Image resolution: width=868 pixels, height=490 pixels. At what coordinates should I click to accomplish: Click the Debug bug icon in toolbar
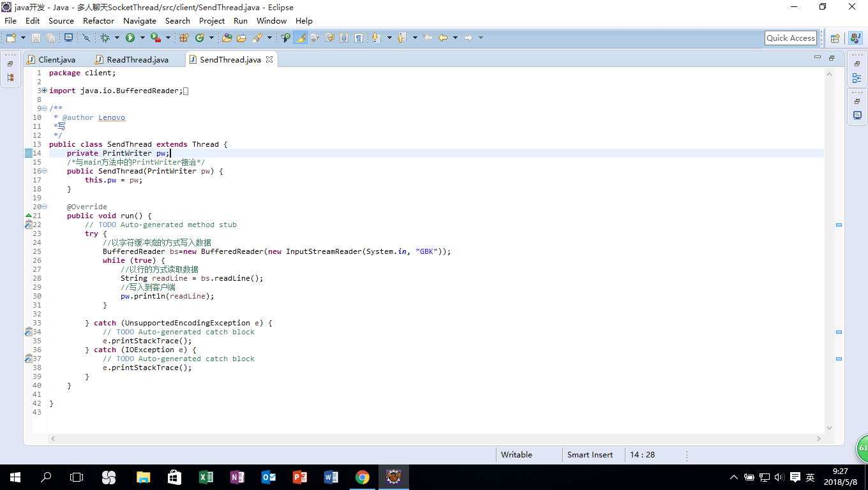pos(105,38)
